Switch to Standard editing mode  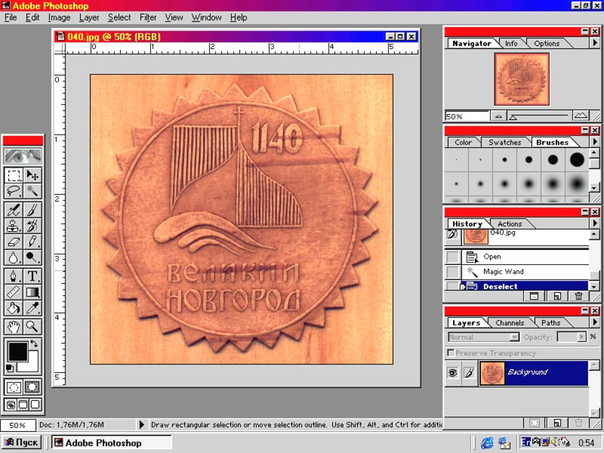point(14,386)
